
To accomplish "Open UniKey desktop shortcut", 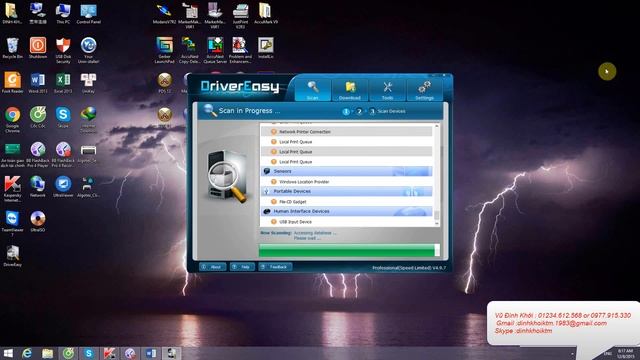I will [x=89, y=83].
